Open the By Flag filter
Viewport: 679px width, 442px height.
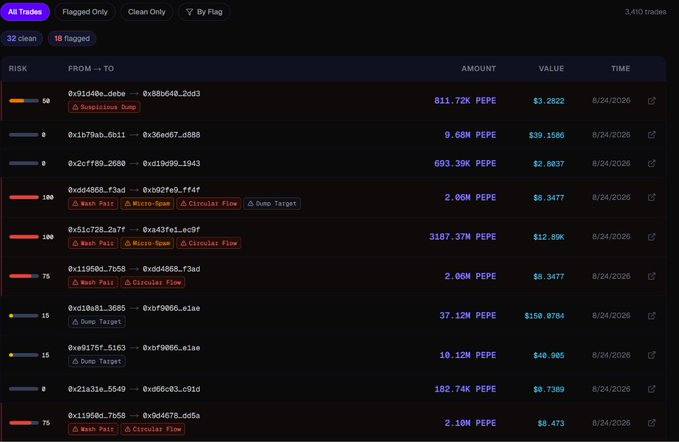204,12
